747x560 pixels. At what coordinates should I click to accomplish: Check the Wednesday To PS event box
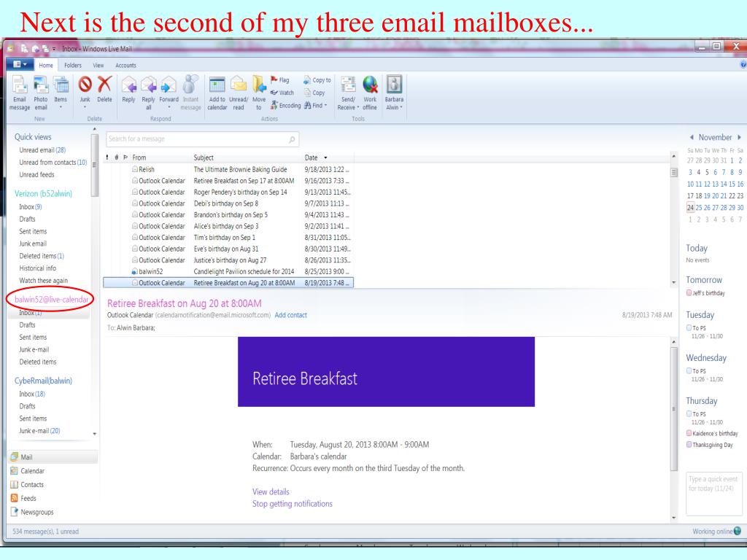pyautogui.click(x=689, y=370)
